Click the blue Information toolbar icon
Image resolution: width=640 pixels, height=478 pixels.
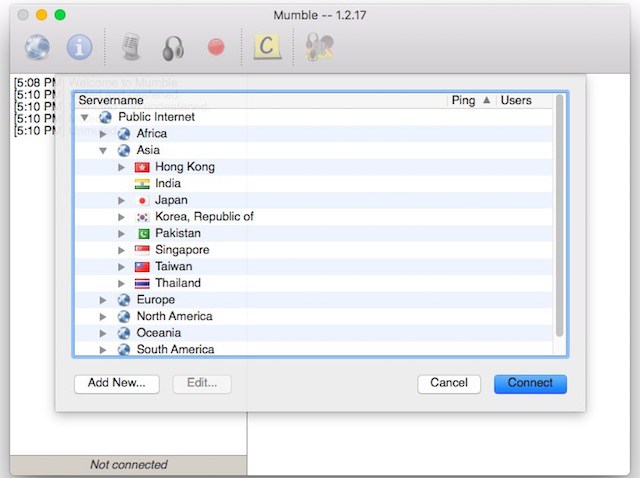[x=79, y=47]
